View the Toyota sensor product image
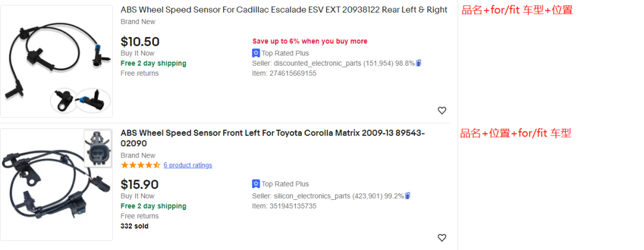 (57, 184)
